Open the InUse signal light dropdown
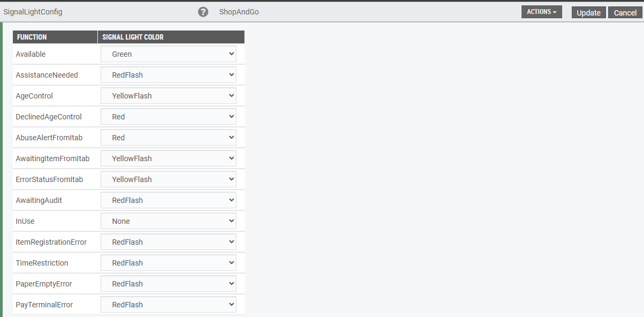The width and height of the screenshot is (644, 317). click(x=168, y=221)
